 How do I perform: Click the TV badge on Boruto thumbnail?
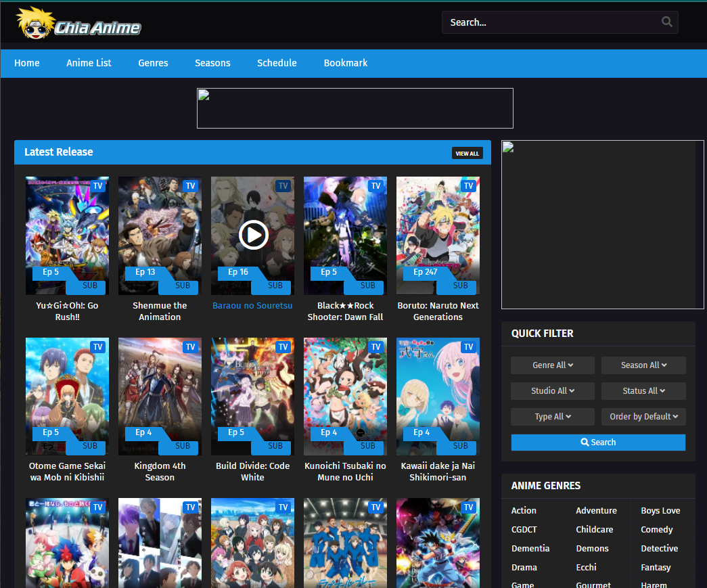coord(468,186)
